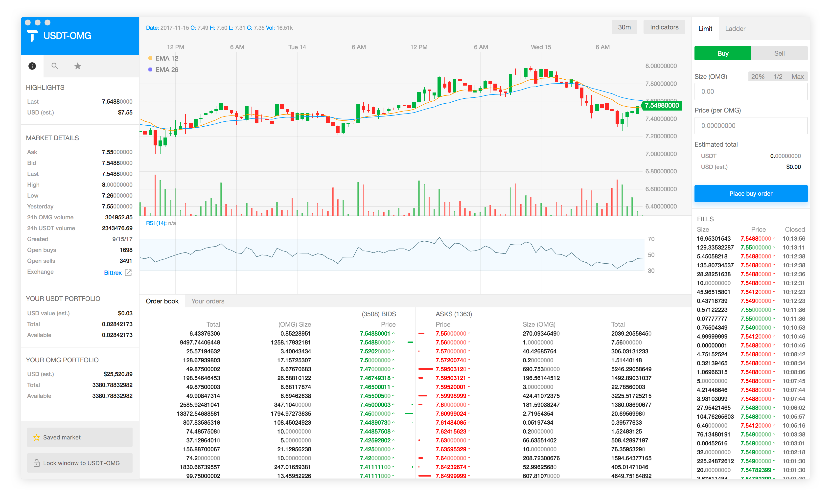The image size is (831, 504).
Task: Click the app logo beside USDT-OMG
Action: [32, 36]
